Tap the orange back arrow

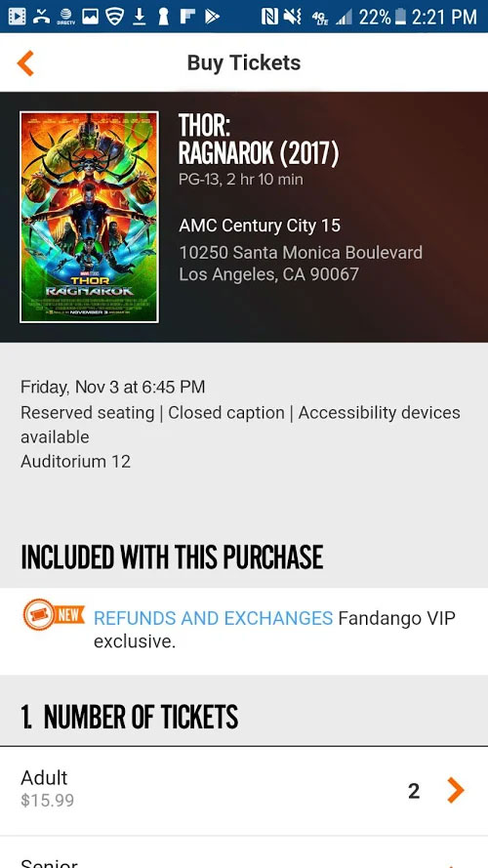coord(25,63)
